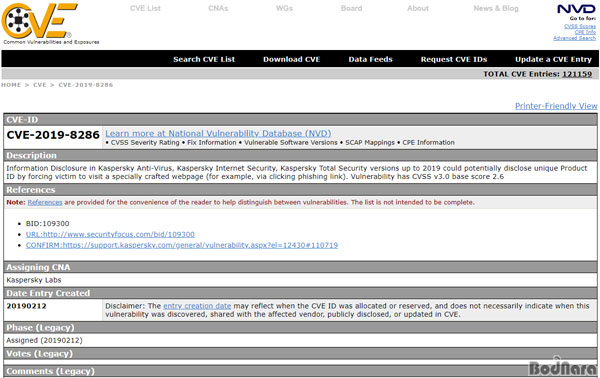
Task: Open the CNAs menu
Action: point(218,8)
